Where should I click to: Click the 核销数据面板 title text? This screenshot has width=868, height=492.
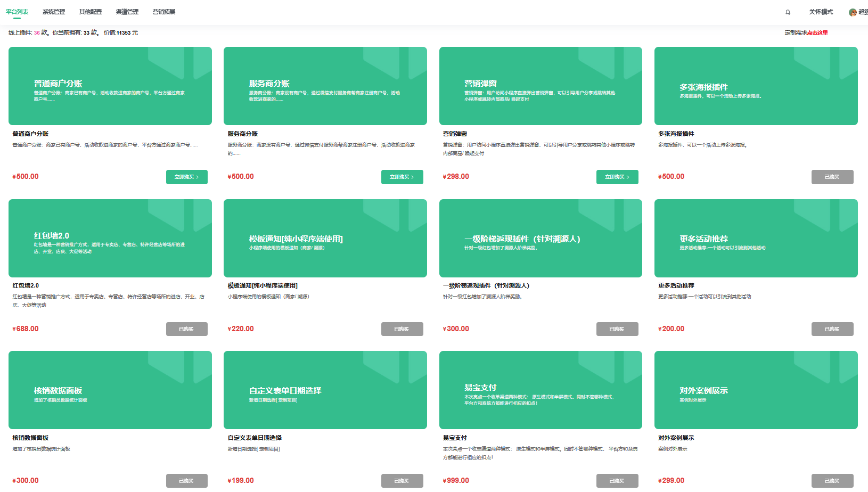coord(30,438)
